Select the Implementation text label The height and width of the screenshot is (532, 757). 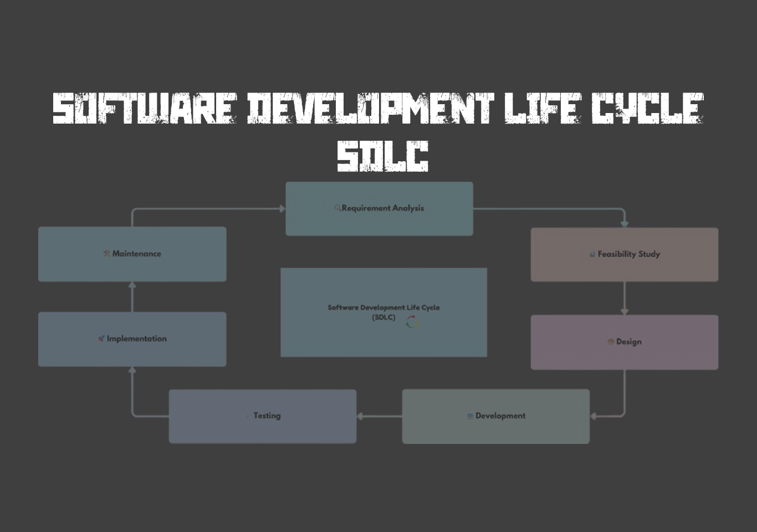pos(136,339)
